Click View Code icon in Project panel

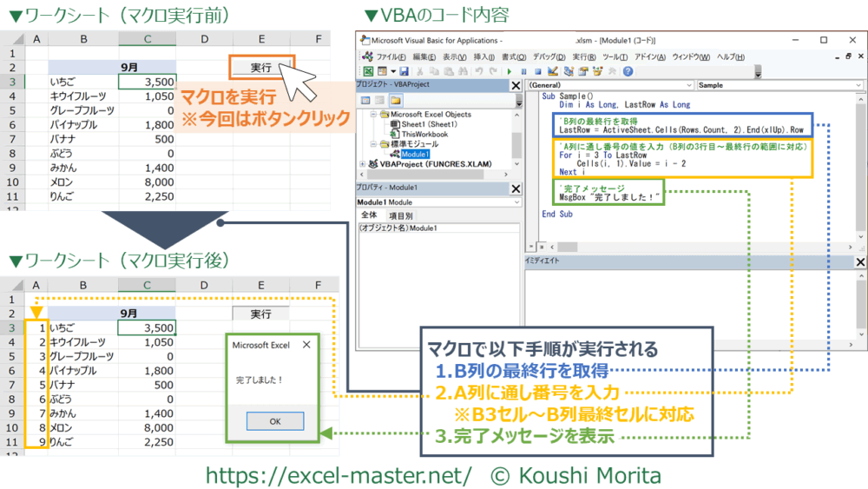pos(365,100)
